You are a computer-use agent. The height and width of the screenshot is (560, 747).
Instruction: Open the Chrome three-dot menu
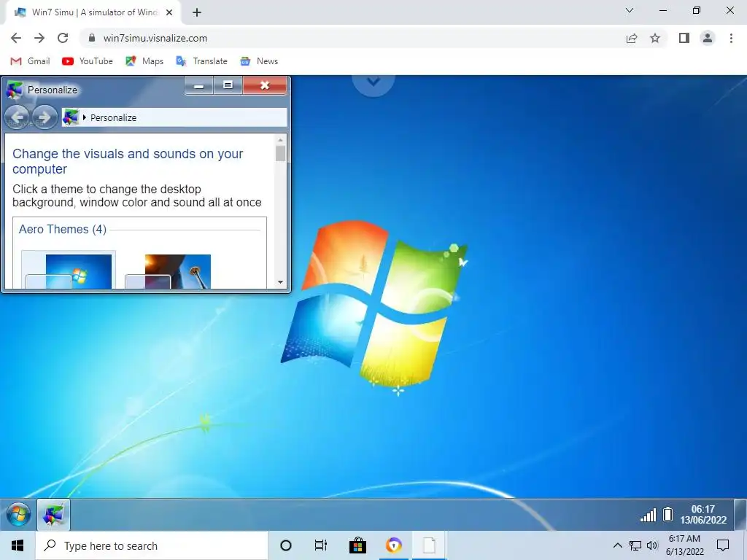(x=731, y=38)
